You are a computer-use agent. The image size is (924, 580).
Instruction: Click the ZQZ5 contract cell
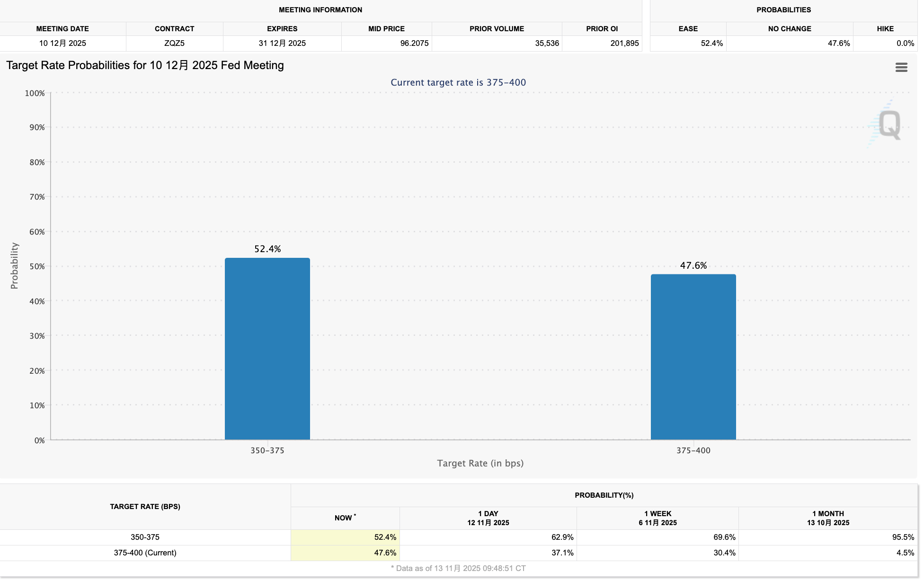click(174, 44)
